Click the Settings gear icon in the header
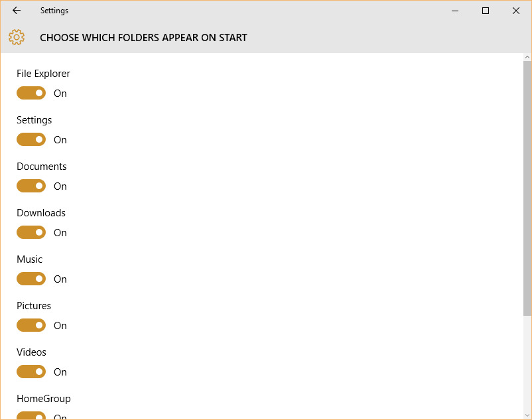This screenshot has height=420, width=532. 17,37
